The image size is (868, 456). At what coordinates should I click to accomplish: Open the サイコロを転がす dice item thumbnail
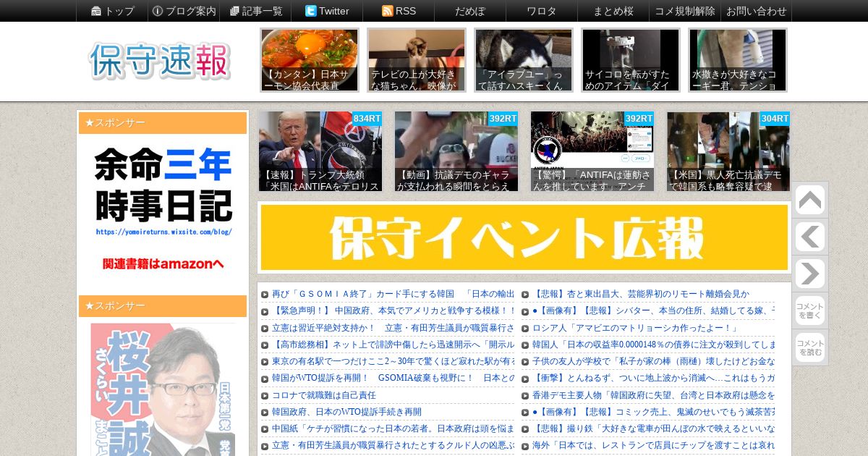[x=631, y=60]
